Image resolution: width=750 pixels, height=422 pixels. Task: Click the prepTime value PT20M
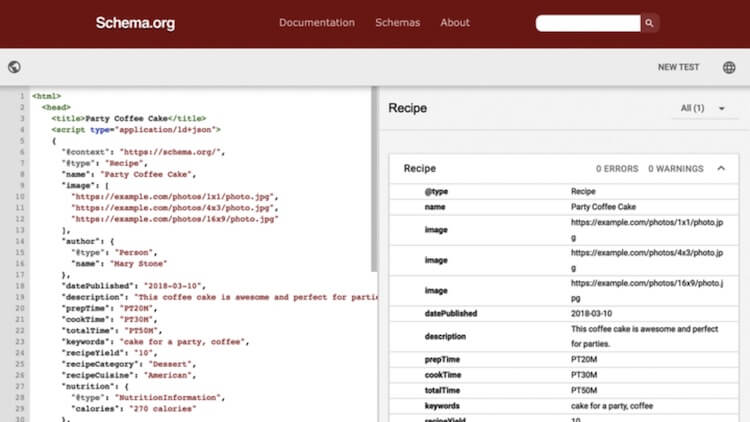[x=584, y=360]
